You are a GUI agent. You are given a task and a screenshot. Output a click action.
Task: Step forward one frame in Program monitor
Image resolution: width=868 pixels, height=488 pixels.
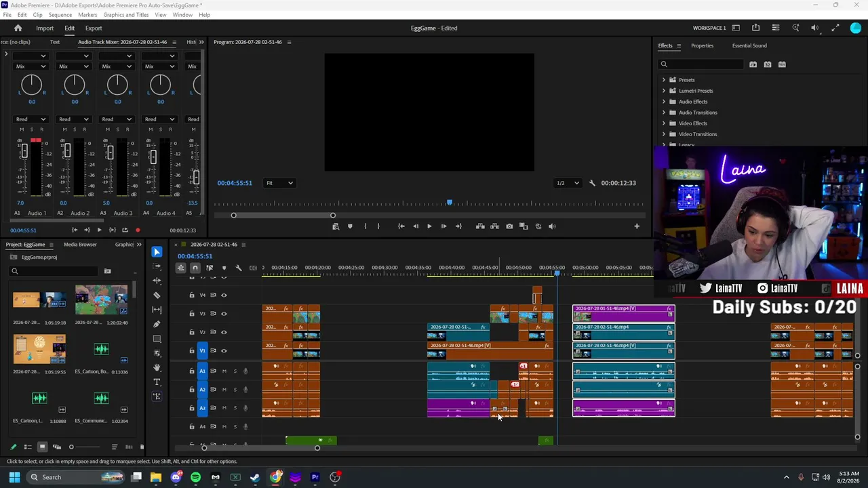pyautogui.click(x=444, y=226)
